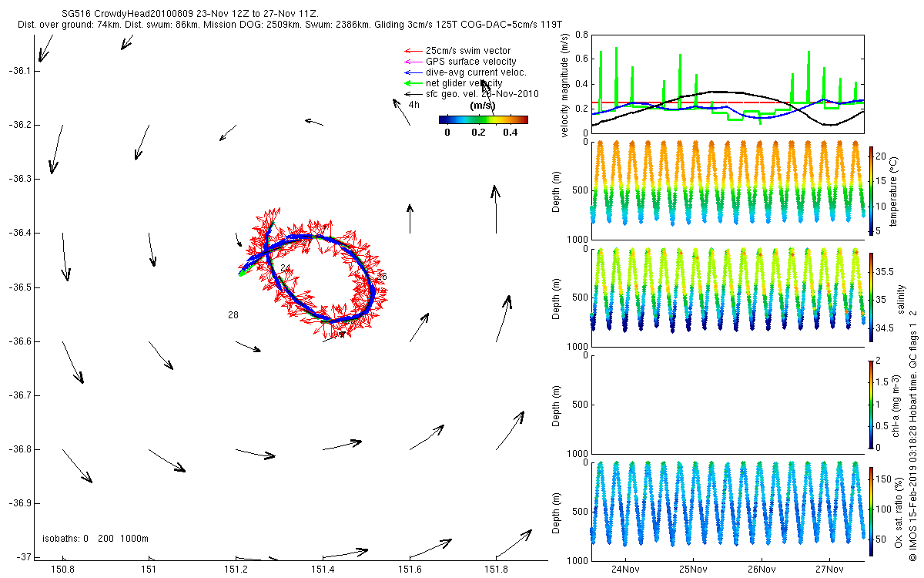Viewport: 924px width, 578px height.
Task: Click the longitude tick "151.8"
Action: [x=497, y=570]
